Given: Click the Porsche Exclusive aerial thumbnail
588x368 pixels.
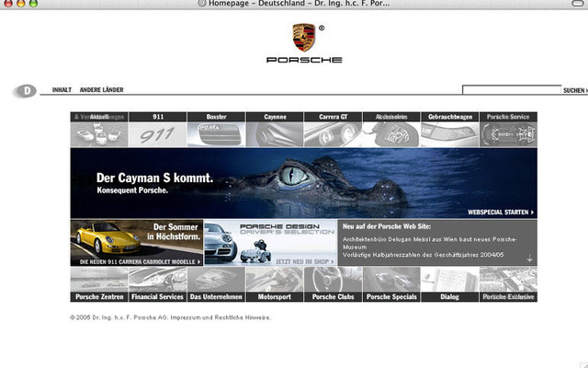Looking at the screenshot, I should click(x=508, y=280).
